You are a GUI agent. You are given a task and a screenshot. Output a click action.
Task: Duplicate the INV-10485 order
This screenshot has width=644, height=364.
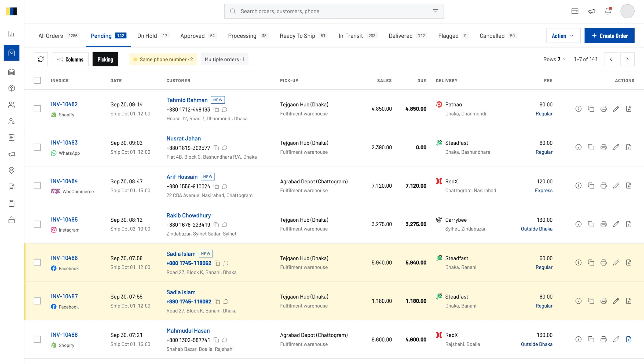(591, 224)
